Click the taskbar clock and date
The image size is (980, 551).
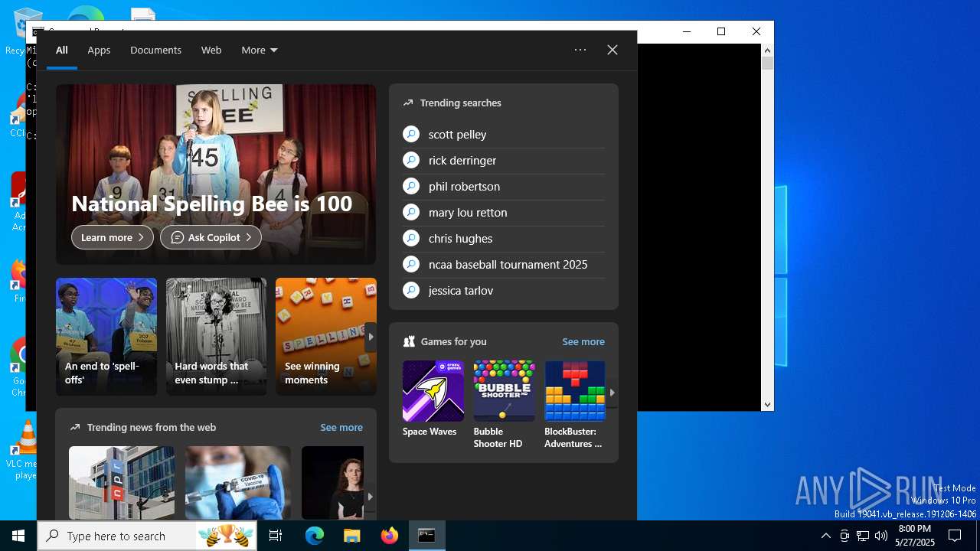pyautogui.click(x=915, y=536)
